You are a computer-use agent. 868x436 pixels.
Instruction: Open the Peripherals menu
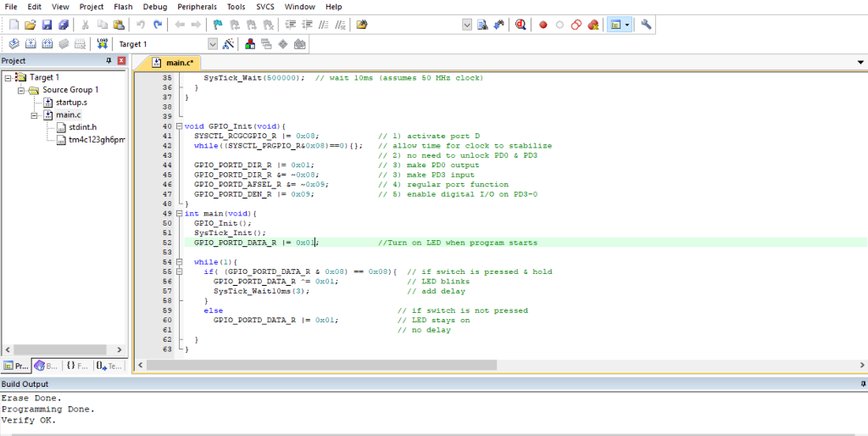197,7
